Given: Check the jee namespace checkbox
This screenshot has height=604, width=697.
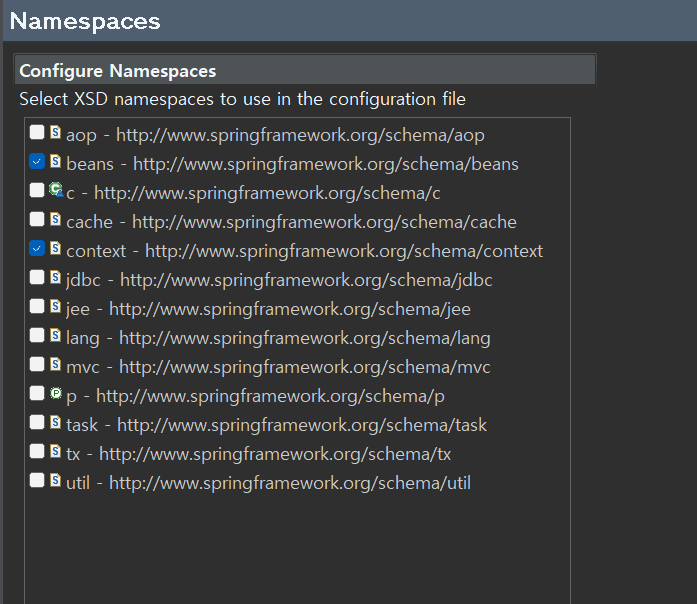Looking at the screenshot, I should point(37,306).
